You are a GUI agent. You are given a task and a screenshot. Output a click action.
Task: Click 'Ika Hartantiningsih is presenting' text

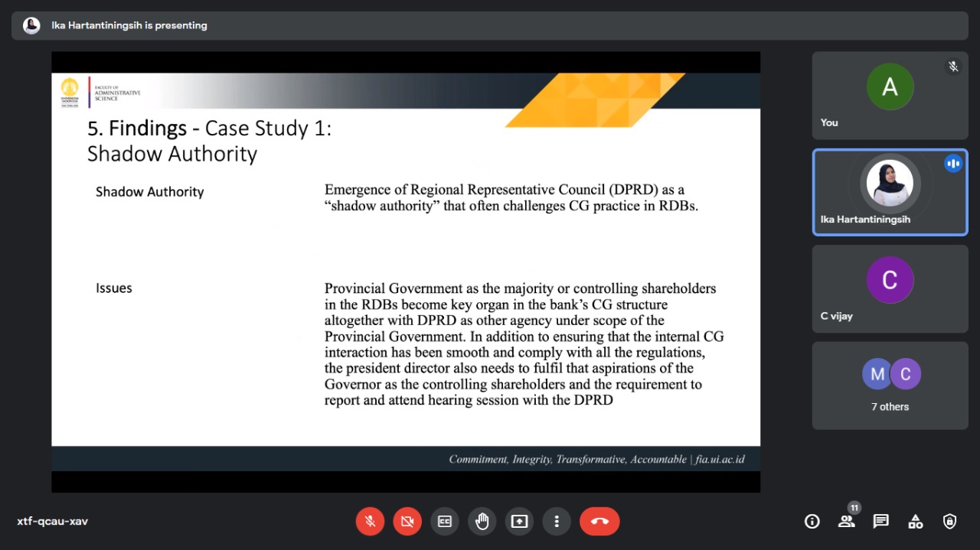[129, 25]
